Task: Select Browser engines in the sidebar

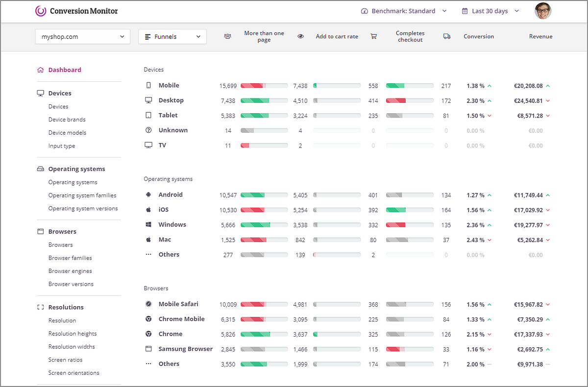Action: click(x=70, y=270)
